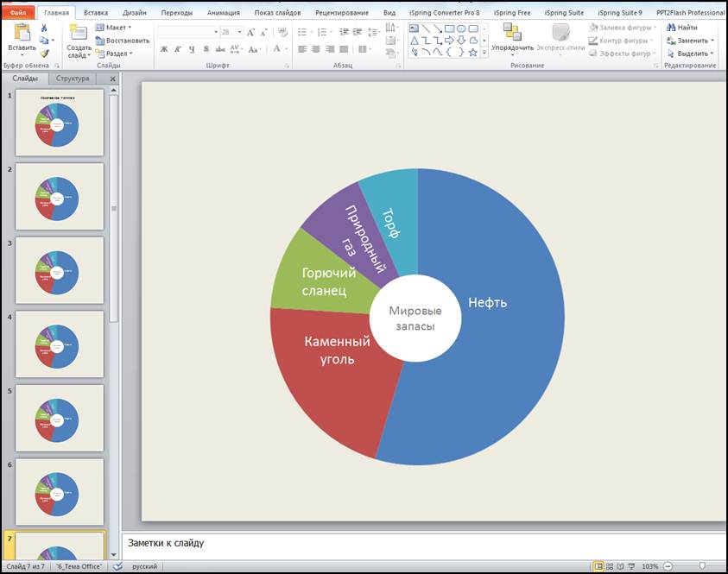This screenshot has height=574, width=728.
Task: Select the text box shape
Action: (414, 28)
